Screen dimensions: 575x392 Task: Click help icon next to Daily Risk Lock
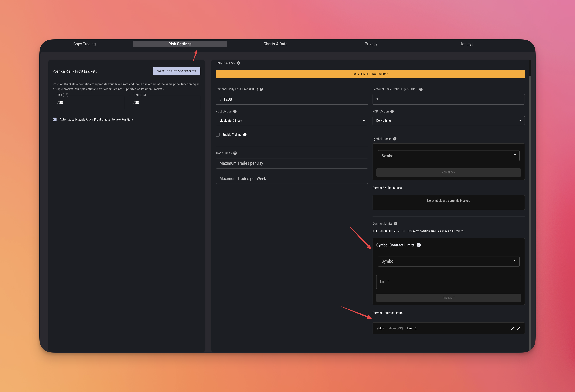239,63
